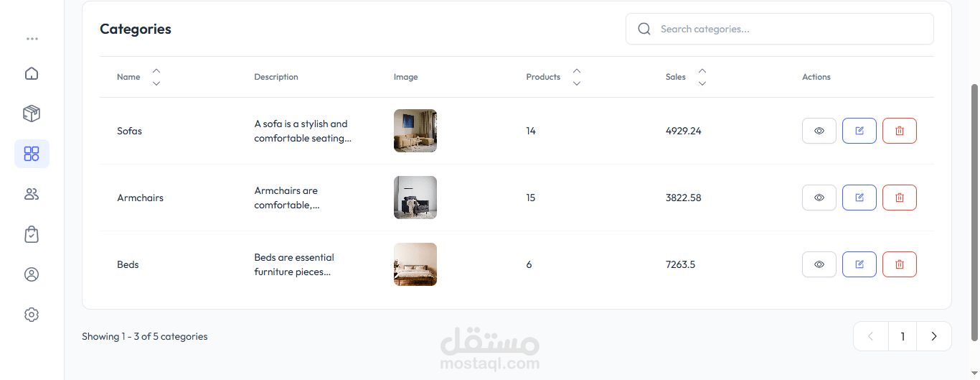Click the Armchairs name cell
Viewport: 980px width, 380px height.
coord(141,198)
